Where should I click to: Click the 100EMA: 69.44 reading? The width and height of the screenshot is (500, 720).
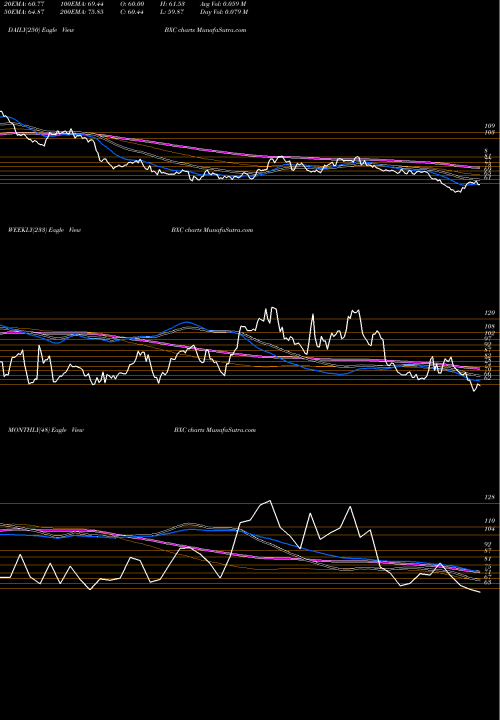point(80,4)
